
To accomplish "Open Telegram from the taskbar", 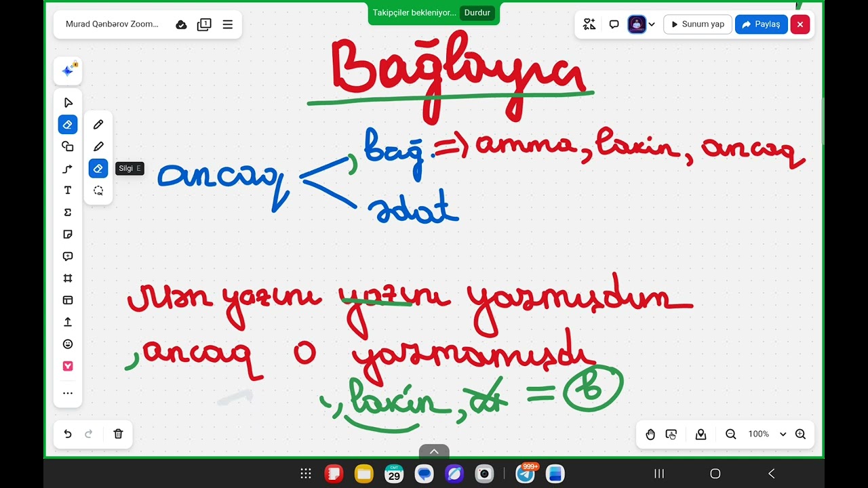I will [x=526, y=474].
